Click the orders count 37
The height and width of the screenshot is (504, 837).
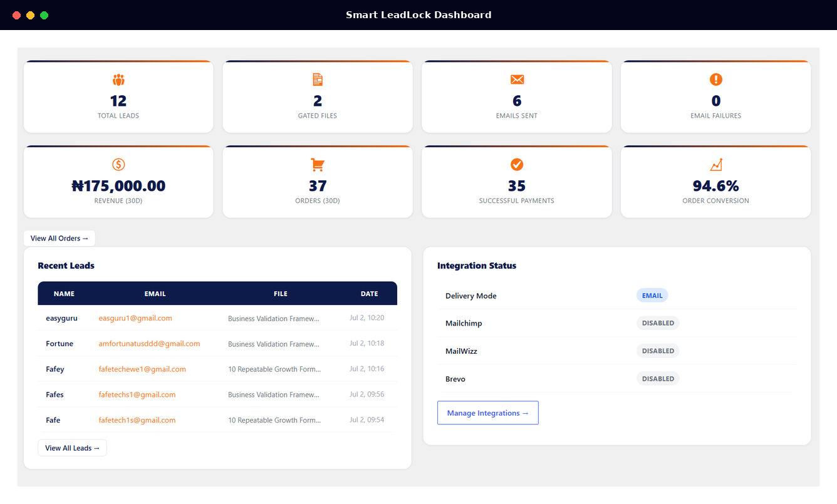318,186
